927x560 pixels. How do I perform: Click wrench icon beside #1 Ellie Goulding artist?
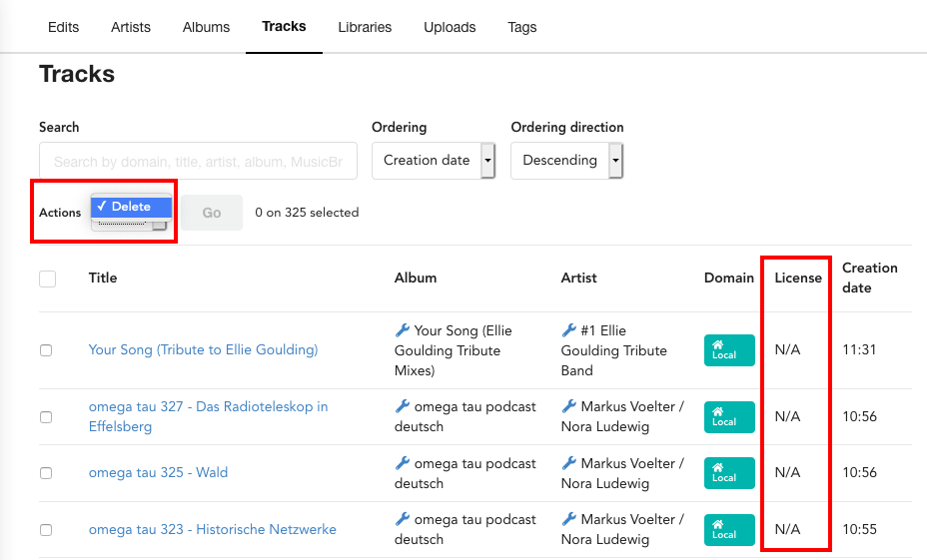tap(568, 330)
